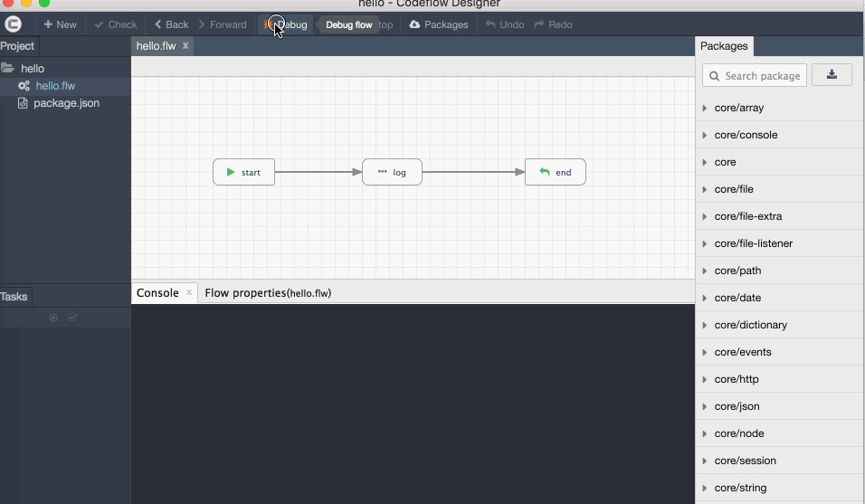Select the log node on canvas
865x504 pixels.
(x=392, y=172)
